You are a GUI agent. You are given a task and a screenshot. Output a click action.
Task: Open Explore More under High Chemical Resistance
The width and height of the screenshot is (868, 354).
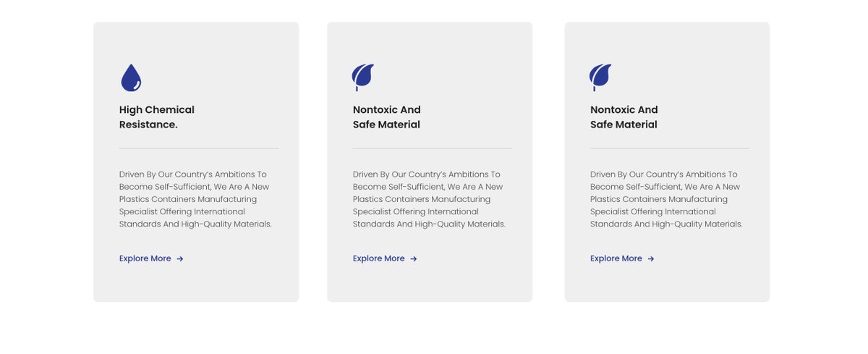pos(145,258)
